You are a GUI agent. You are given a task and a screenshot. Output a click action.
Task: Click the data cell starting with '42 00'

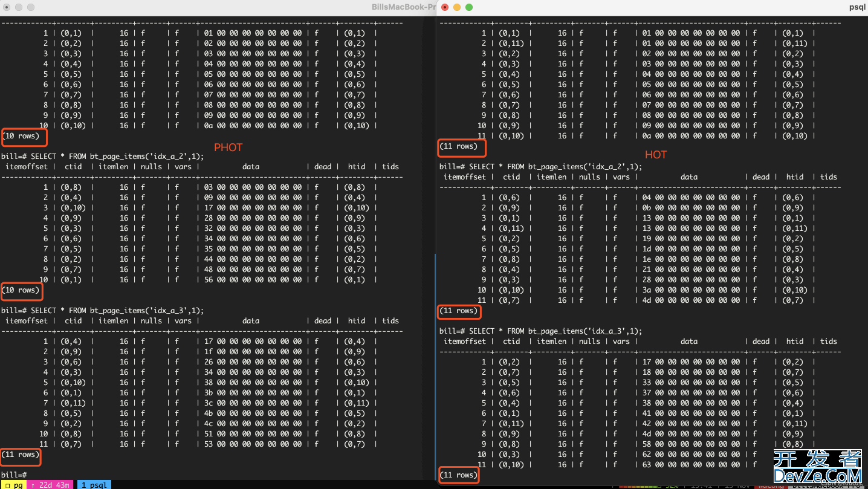coord(691,424)
